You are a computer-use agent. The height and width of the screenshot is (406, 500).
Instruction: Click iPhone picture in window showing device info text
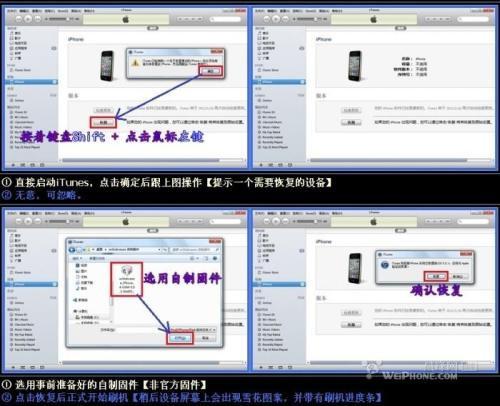pyautogui.click(x=355, y=65)
